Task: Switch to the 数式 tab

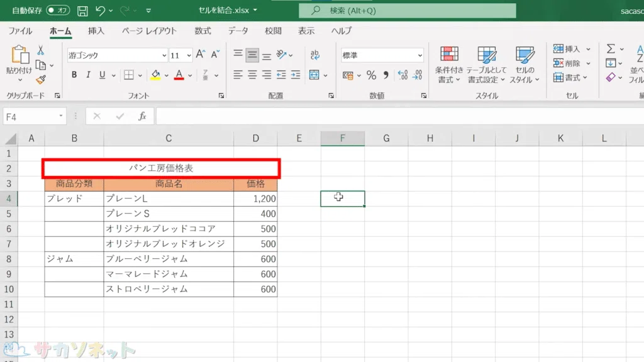Action: [x=203, y=31]
